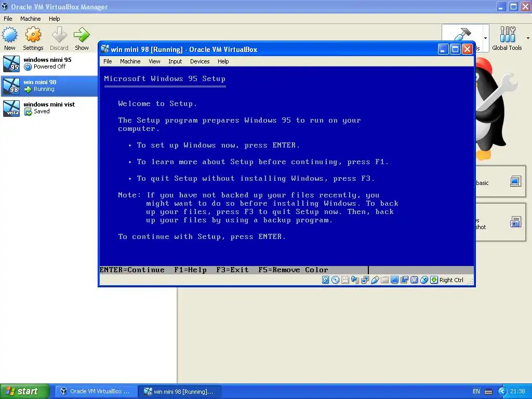Open the VM window File menu

tap(108, 61)
